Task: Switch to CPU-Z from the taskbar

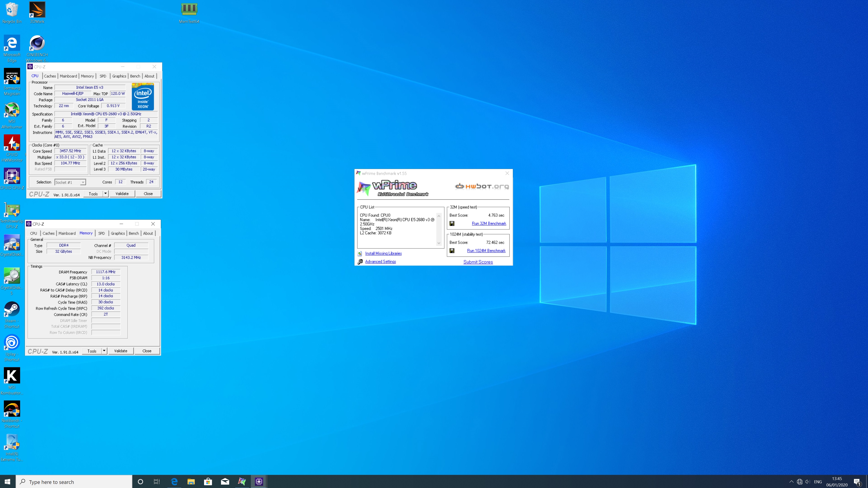Action: tap(259, 482)
